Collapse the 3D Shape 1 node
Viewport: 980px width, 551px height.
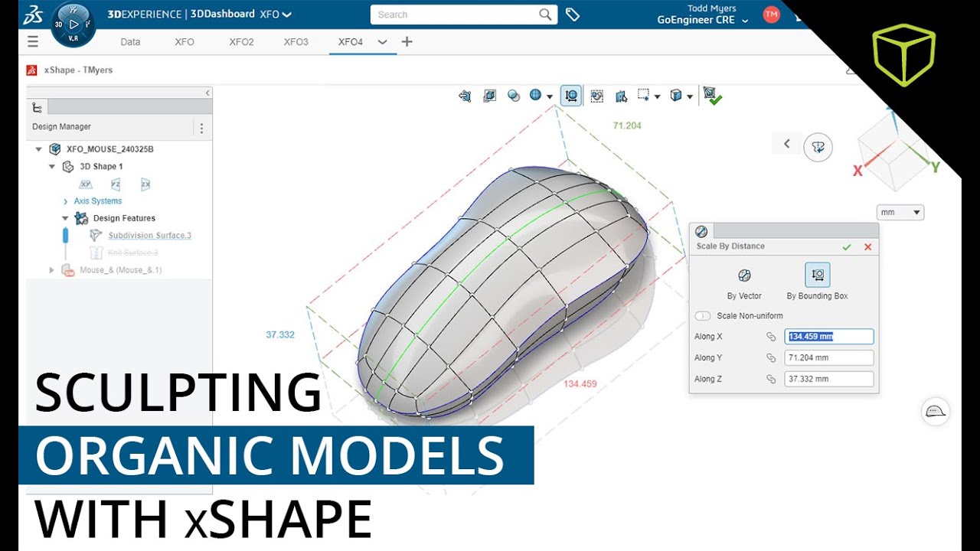(x=52, y=166)
